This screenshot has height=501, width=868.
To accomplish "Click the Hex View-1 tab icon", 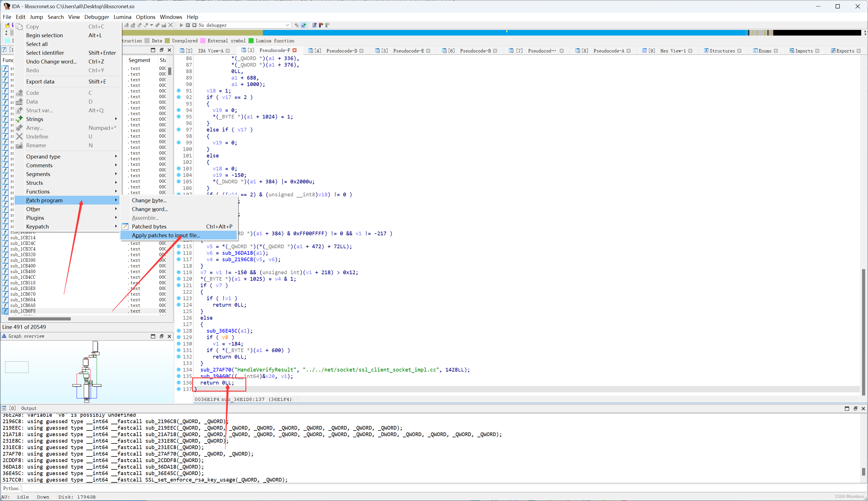I will point(644,50).
